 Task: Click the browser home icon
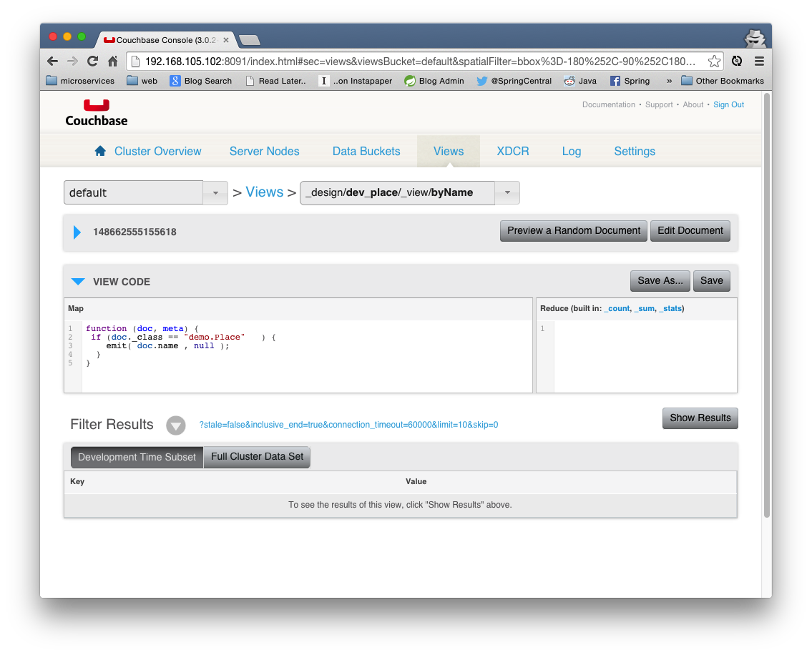point(112,61)
